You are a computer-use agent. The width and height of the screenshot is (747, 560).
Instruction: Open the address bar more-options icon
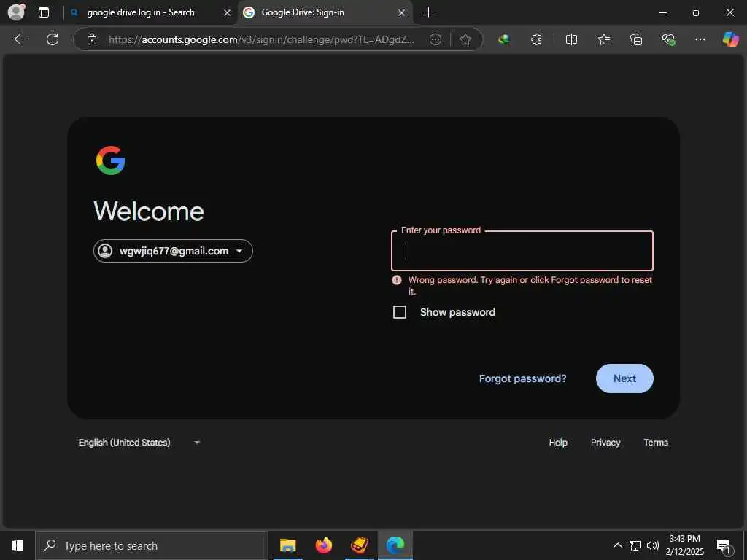pos(436,39)
